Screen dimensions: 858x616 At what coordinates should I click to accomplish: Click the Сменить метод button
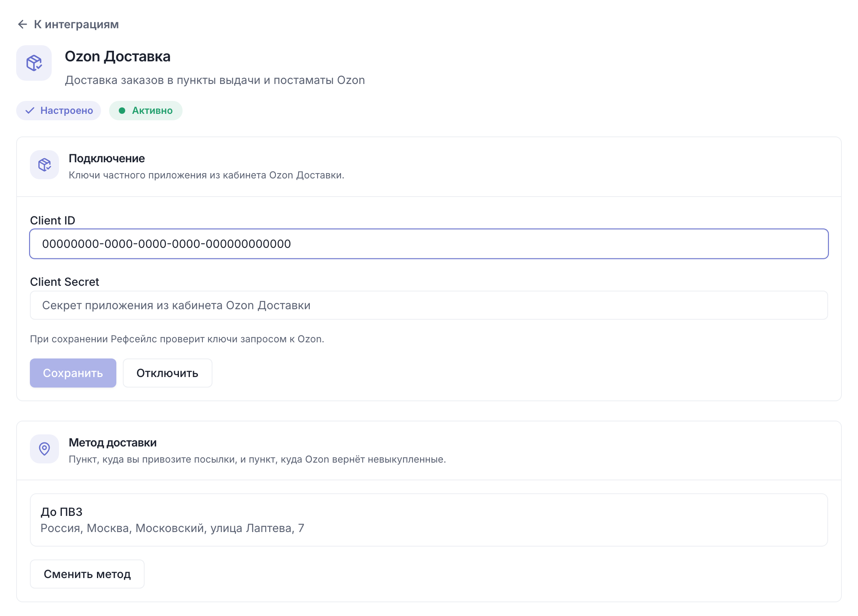tap(87, 574)
